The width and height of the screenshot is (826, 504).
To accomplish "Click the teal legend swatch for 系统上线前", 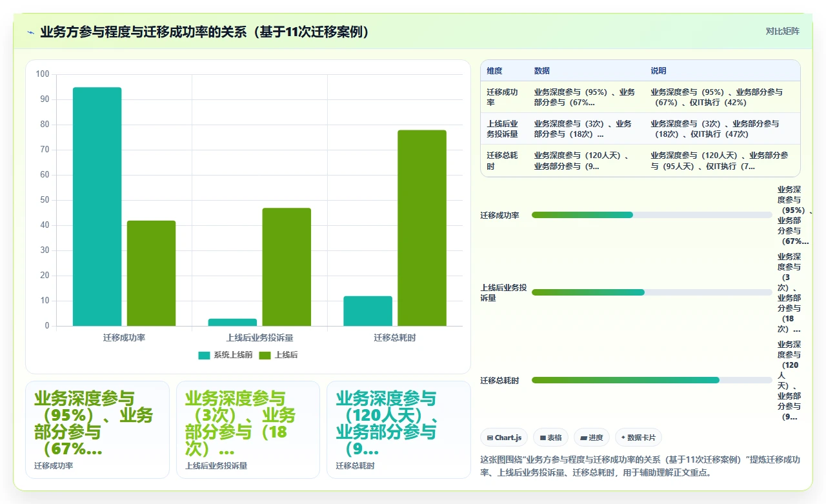I will tap(204, 355).
